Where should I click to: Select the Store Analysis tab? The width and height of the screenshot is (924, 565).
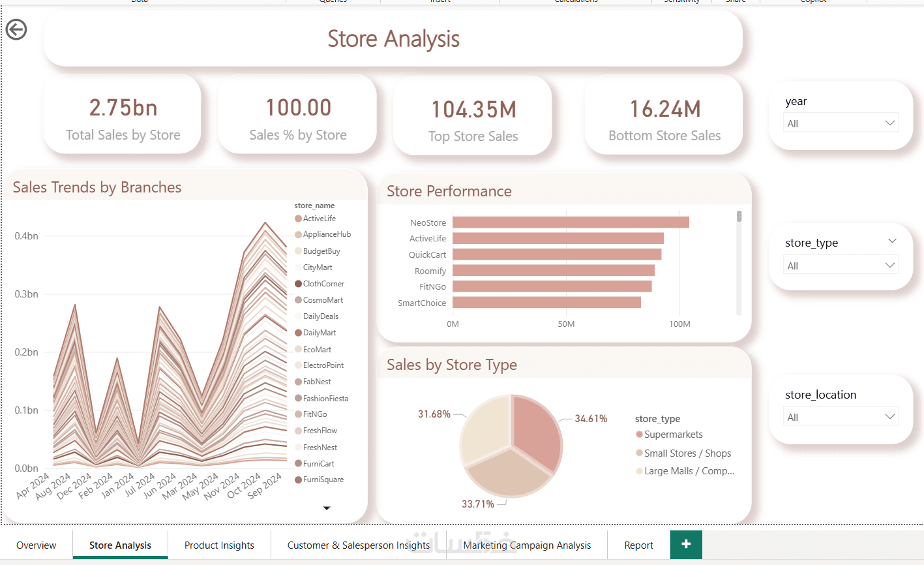(x=120, y=545)
